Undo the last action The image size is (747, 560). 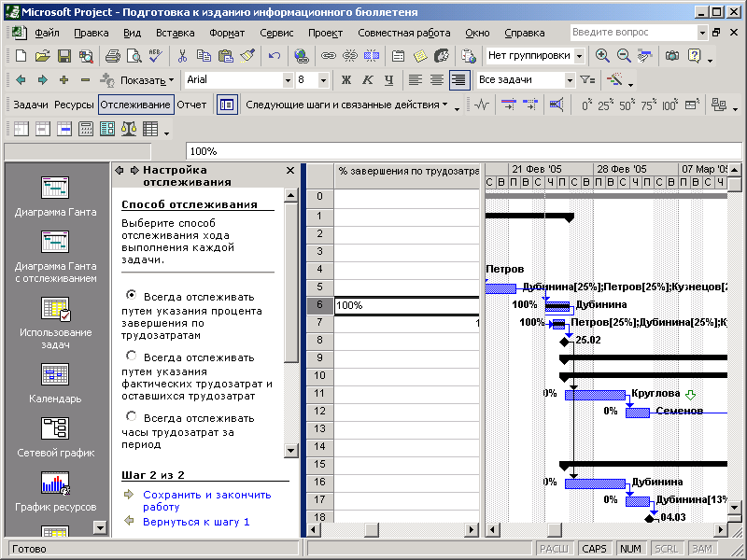pyautogui.click(x=275, y=56)
